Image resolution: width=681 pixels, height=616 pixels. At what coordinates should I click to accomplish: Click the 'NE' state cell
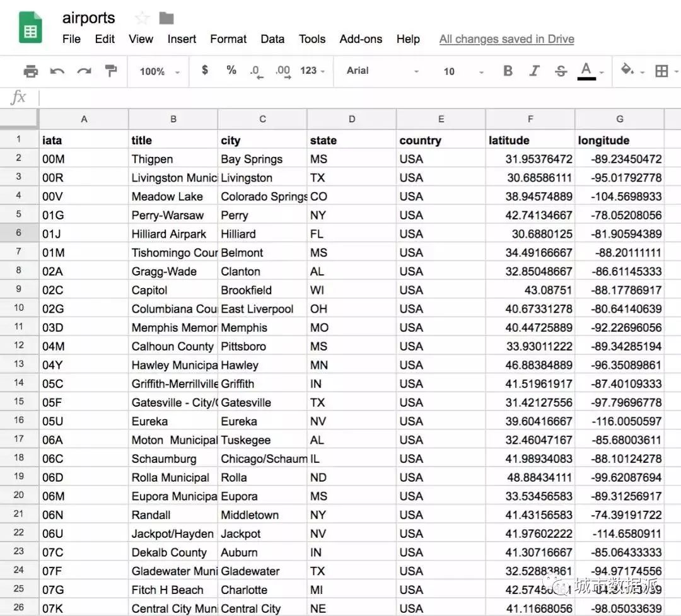click(x=352, y=608)
